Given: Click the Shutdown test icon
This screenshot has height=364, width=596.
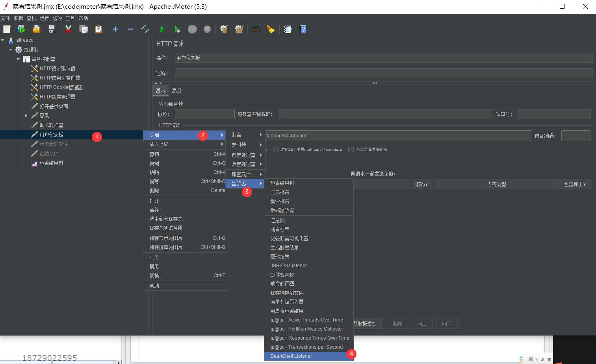Looking at the screenshot, I should [x=207, y=29].
